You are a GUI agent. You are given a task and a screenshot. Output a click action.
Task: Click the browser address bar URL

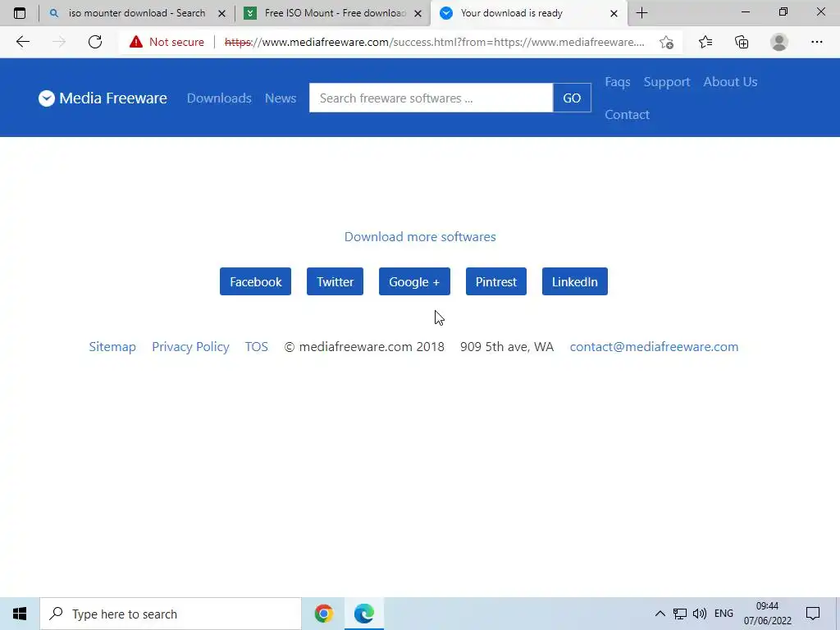pyautogui.click(x=435, y=42)
